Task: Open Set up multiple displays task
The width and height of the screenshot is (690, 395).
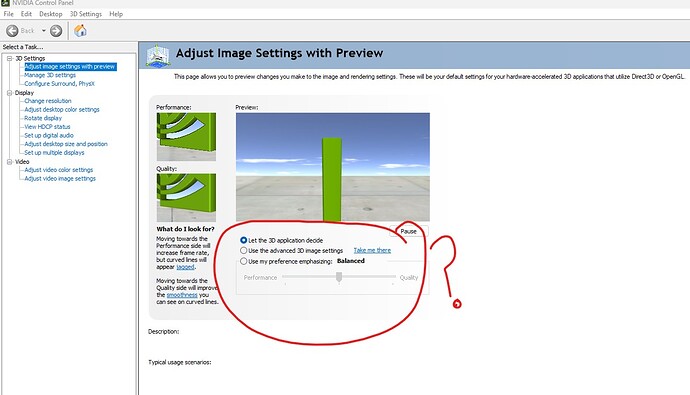Action: [54, 153]
